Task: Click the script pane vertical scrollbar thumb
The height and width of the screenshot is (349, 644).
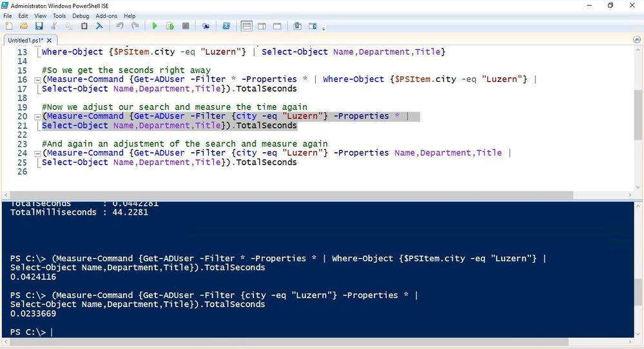Action: pos(638,115)
